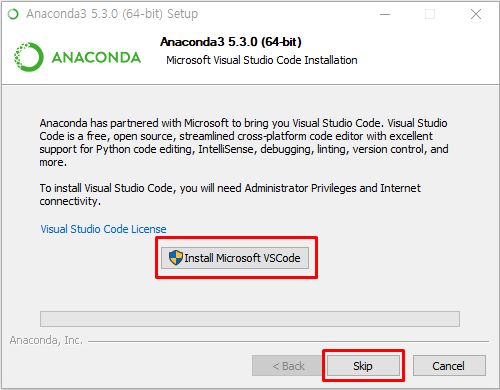This screenshot has width=500, height=390.
Task: Install Microsoft VSCode
Action: click(x=235, y=258)
